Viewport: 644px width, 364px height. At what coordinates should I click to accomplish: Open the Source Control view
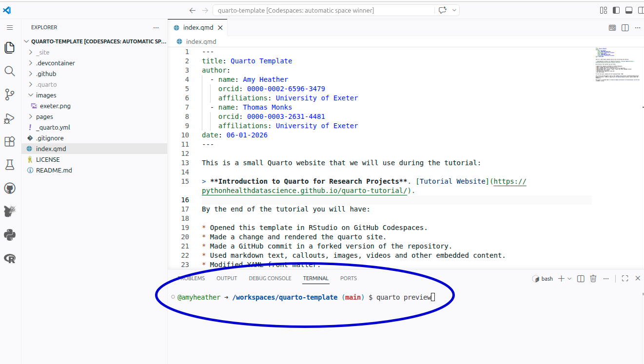(10, 95)
